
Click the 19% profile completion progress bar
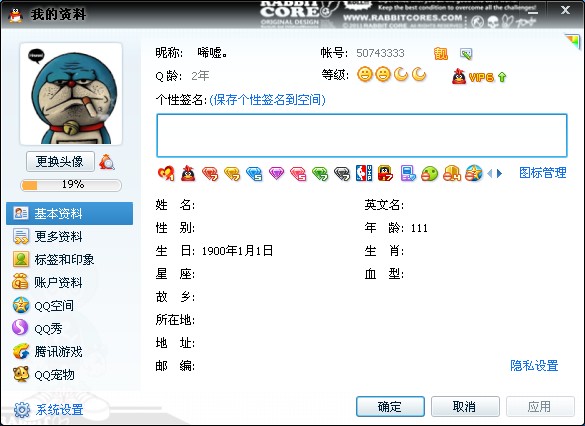click(x=71, y=185)
